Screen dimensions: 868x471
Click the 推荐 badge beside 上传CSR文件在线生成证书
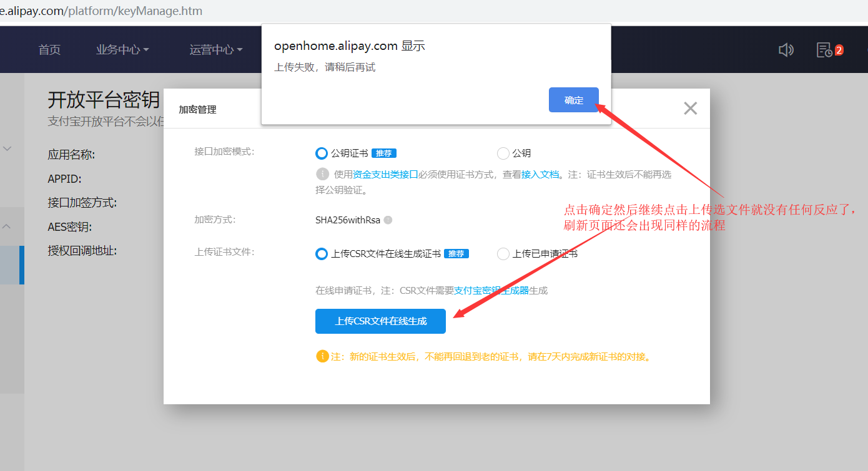456,254
